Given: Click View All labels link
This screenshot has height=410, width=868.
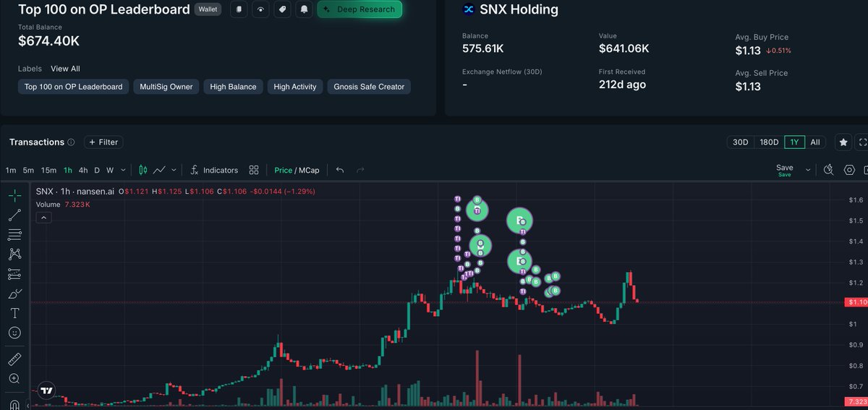Looking at the screenshot, I should pos(65,69).
